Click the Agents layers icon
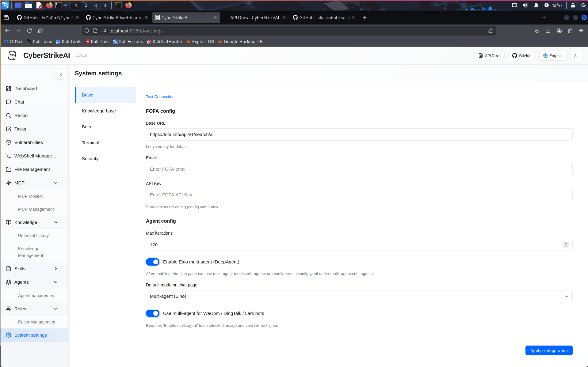Screen dimensions: 588x367 9,282
